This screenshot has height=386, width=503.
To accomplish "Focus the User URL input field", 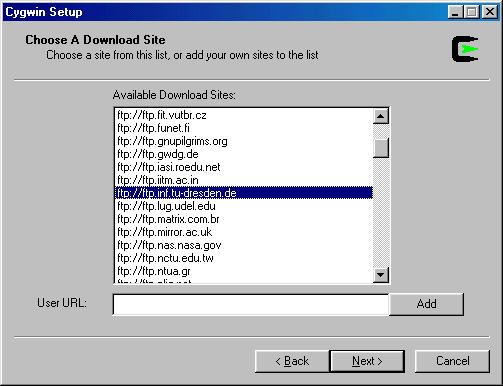I will [x=251, y=304].
